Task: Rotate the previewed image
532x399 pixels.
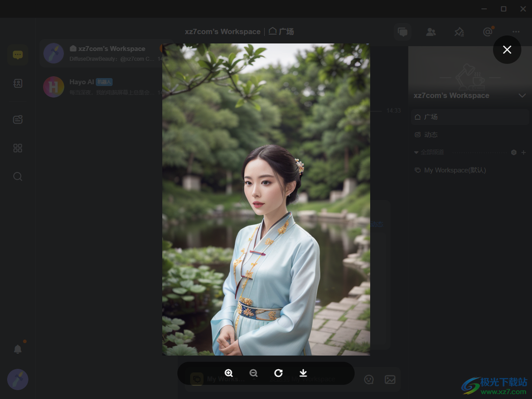Action: pos(278,373)
